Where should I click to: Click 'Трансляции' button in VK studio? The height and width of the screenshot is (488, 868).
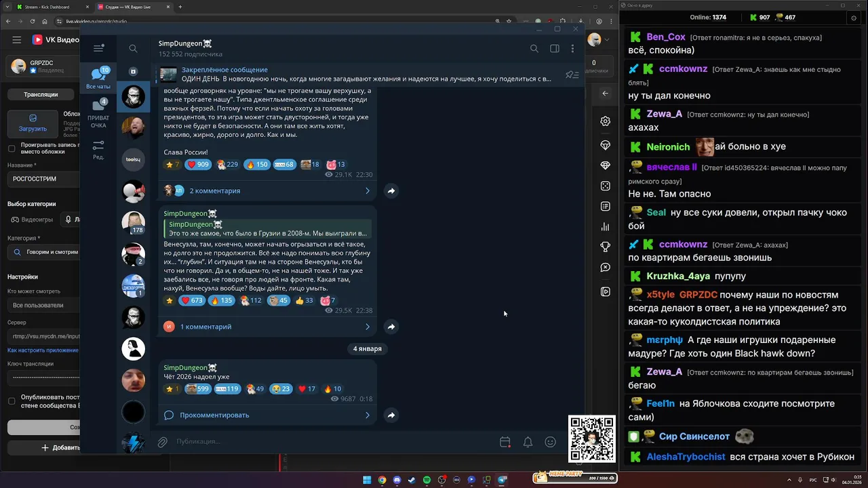pyautogui.click(x=41, y=94)
